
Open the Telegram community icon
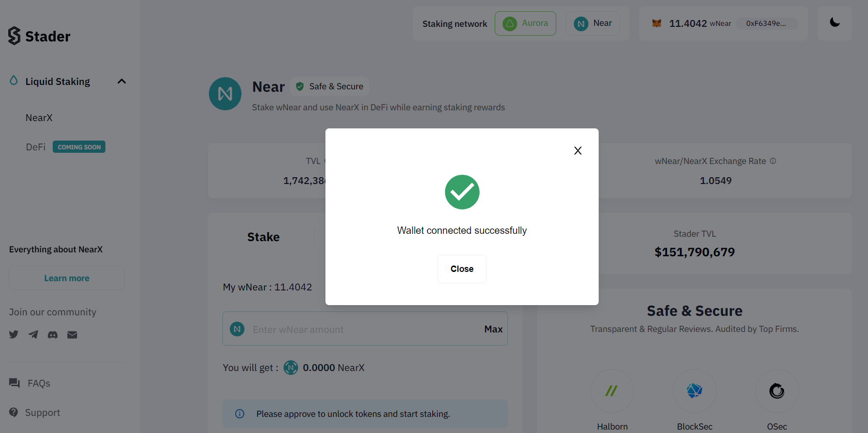[33, 334]
